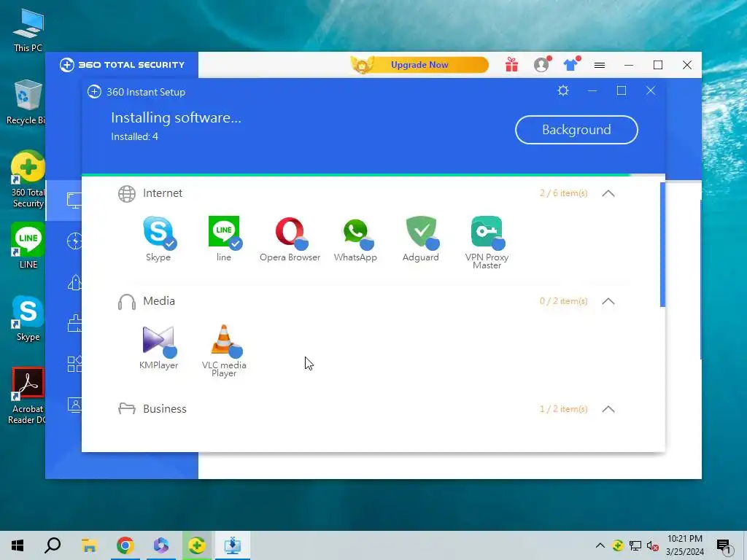Click the 'Installed: 4' status text
Viewport: 747px width, 560px height.
134,136
